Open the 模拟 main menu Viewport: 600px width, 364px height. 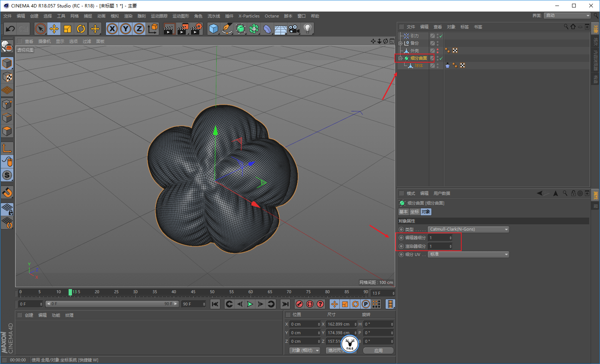(115, 16)
